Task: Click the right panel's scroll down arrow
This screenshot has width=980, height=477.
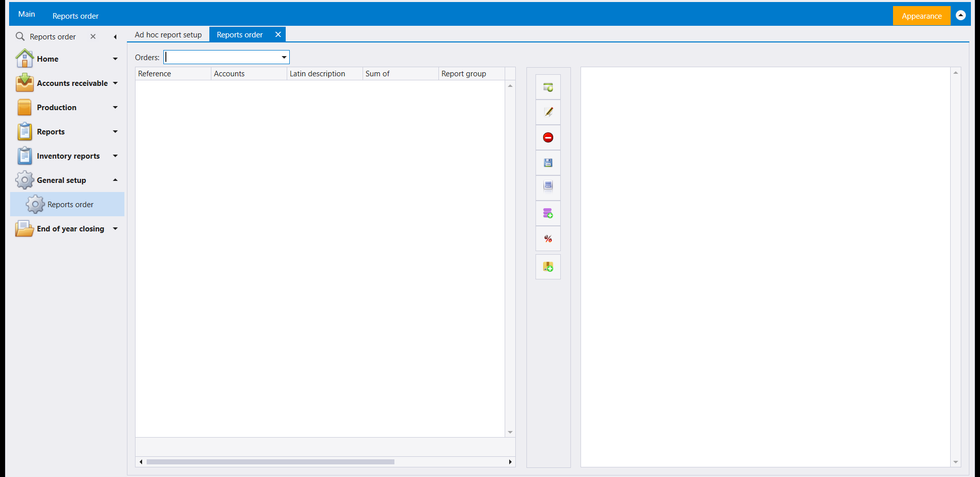Action: pos(956,462)
